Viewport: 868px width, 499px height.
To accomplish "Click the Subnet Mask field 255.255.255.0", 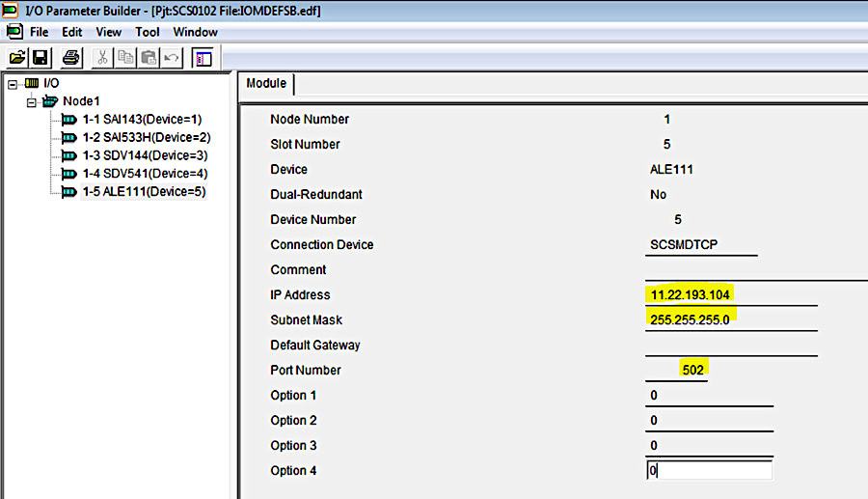I will tap(731, 320).
